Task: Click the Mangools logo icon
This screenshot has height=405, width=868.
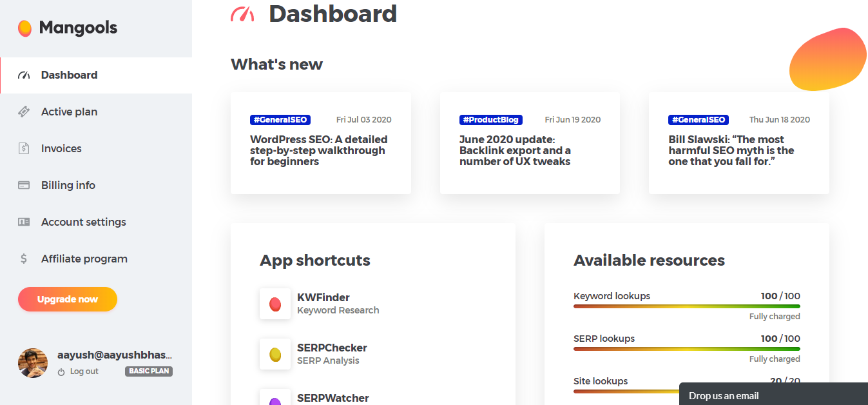Action: point(24,28)
